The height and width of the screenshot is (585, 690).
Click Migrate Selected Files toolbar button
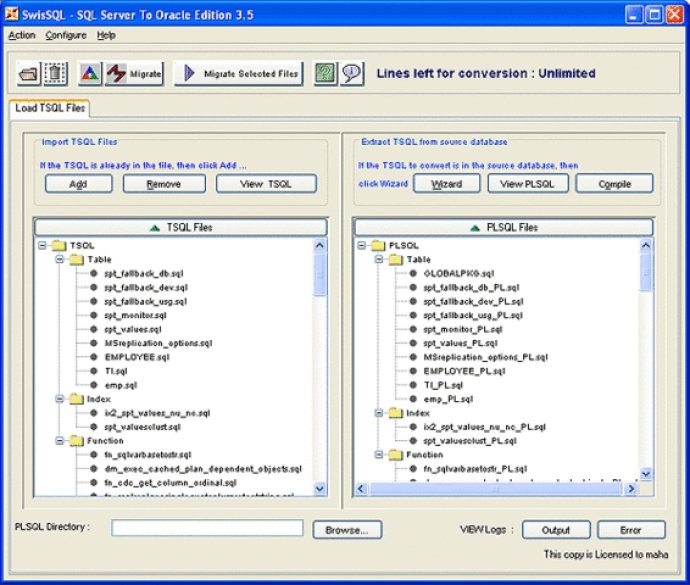[x=239, y=73]
